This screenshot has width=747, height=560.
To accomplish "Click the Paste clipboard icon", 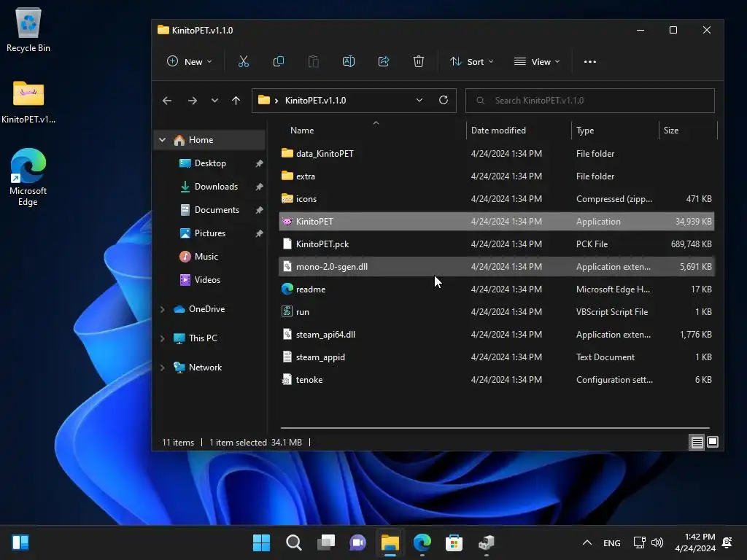I will click(x=314, y=61).
